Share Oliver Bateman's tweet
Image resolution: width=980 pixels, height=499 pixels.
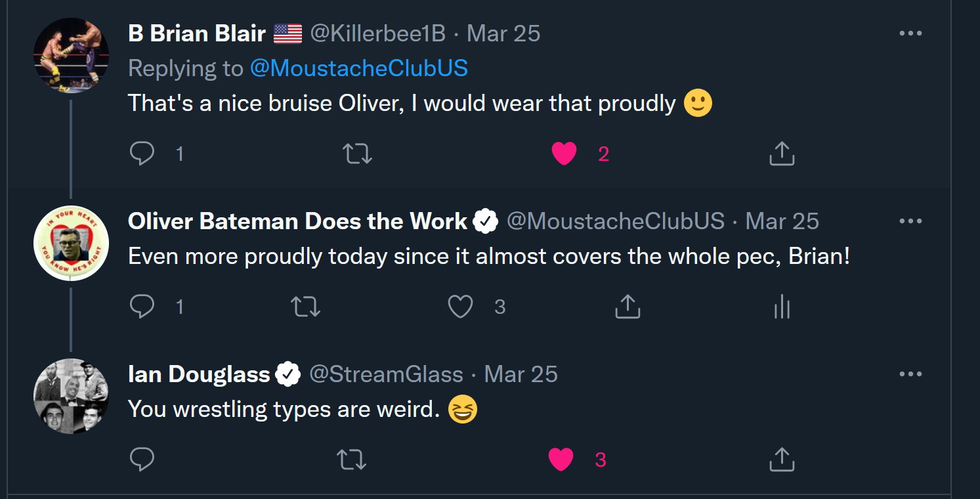627,307
